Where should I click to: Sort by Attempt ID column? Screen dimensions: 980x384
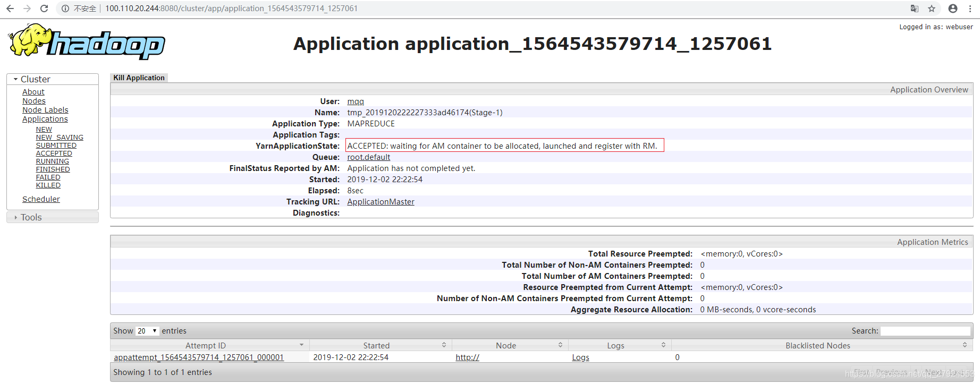pos(209,345)
